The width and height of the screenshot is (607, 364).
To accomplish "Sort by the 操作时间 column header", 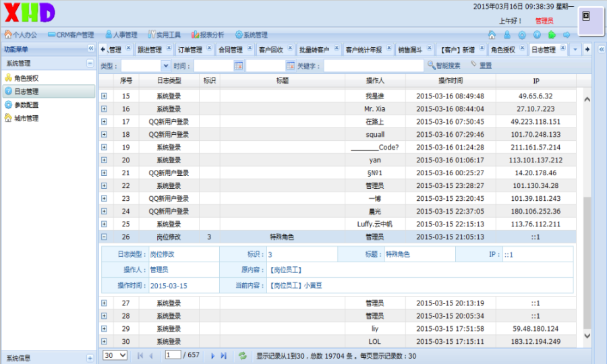I will [451, 80].
